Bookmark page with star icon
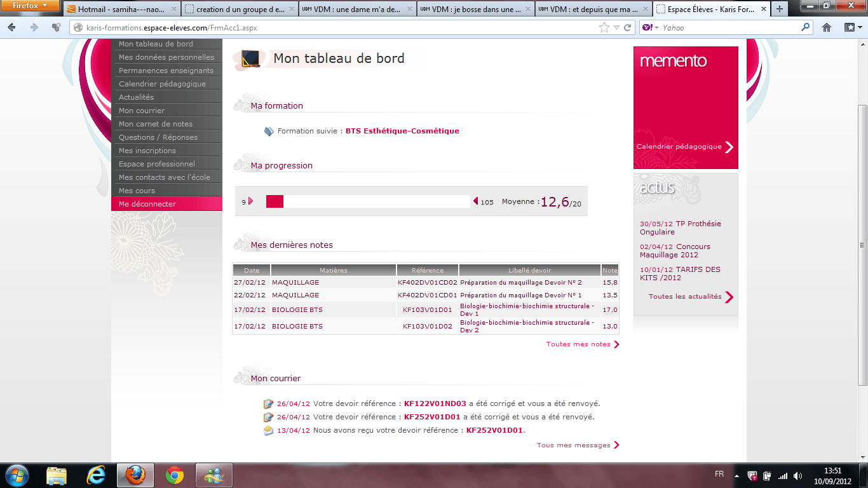 [604, 27]
